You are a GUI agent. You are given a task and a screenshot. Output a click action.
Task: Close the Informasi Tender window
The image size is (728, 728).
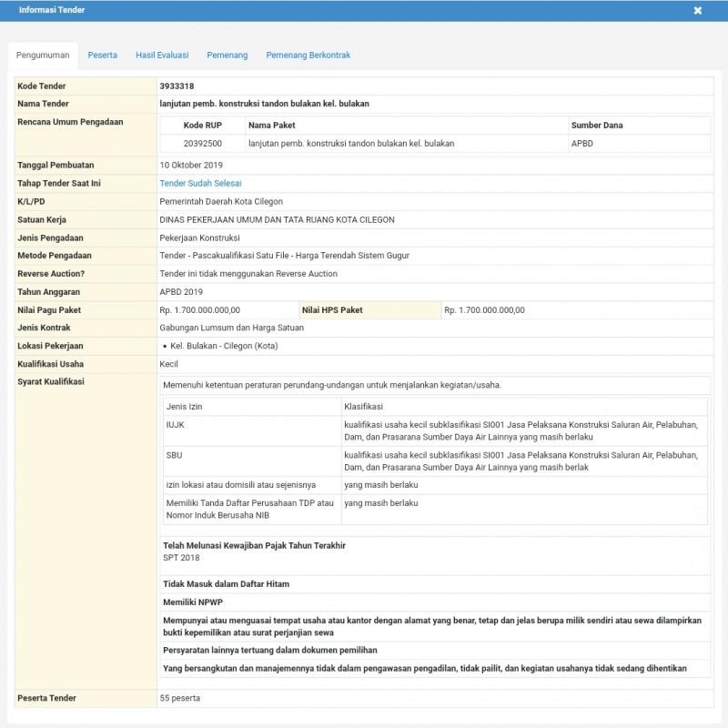pos(698,10)
